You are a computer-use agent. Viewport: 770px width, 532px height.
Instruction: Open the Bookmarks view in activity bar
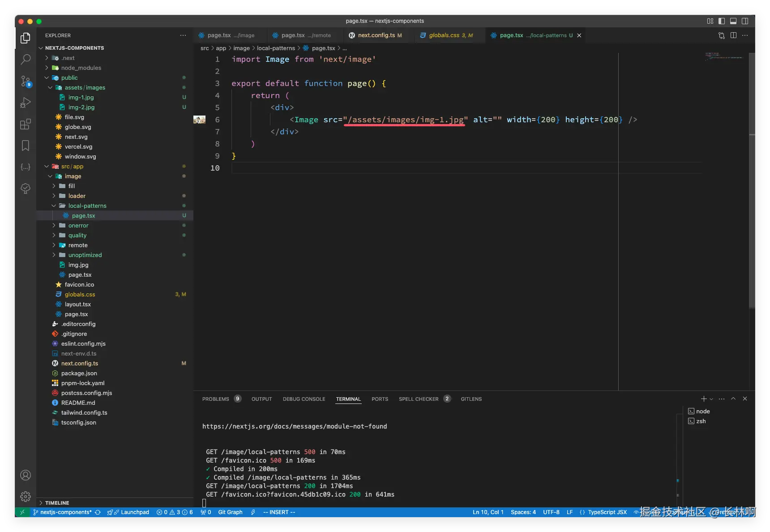click(26, 146)
